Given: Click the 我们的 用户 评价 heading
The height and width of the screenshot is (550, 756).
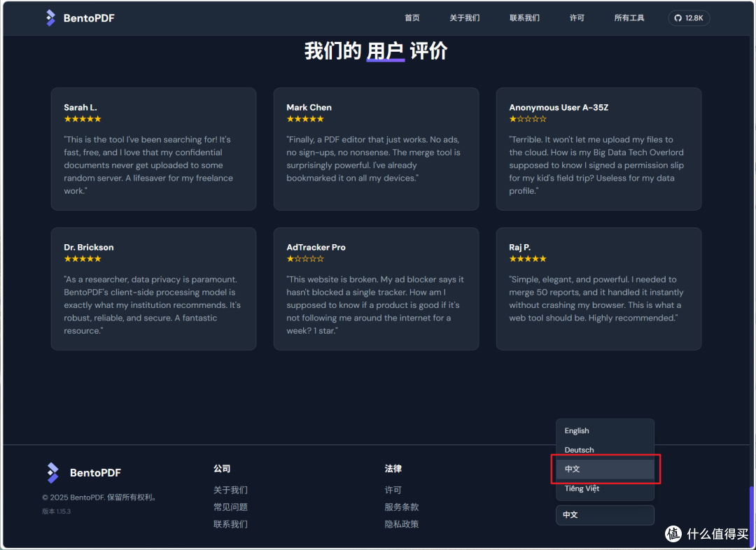Looking at the screenshot, I should pos(376,50).
